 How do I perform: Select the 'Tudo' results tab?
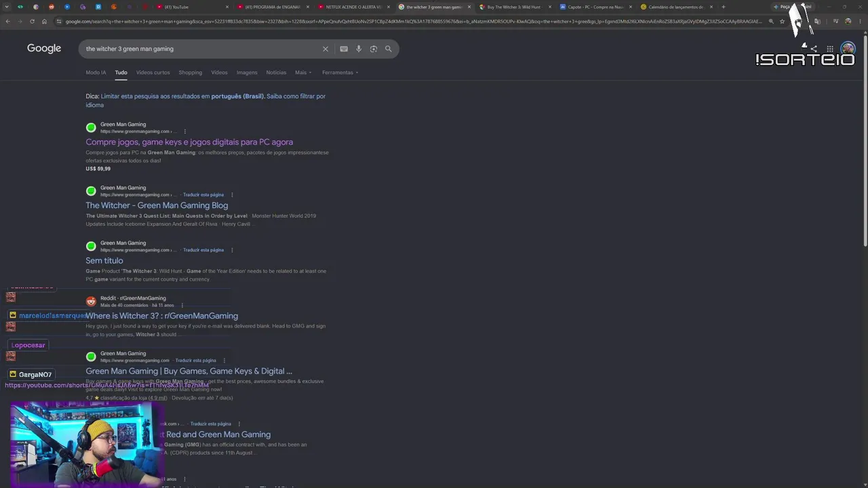121,73
